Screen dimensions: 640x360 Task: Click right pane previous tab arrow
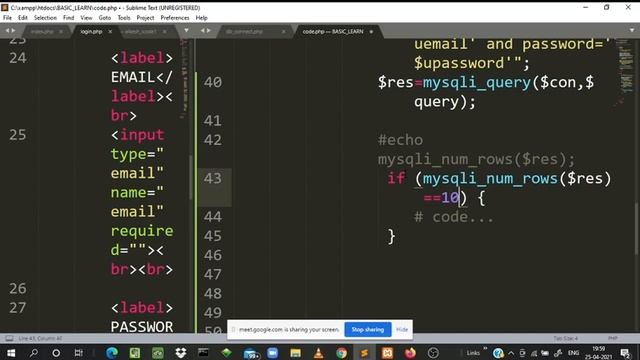[x=202, y=31]
